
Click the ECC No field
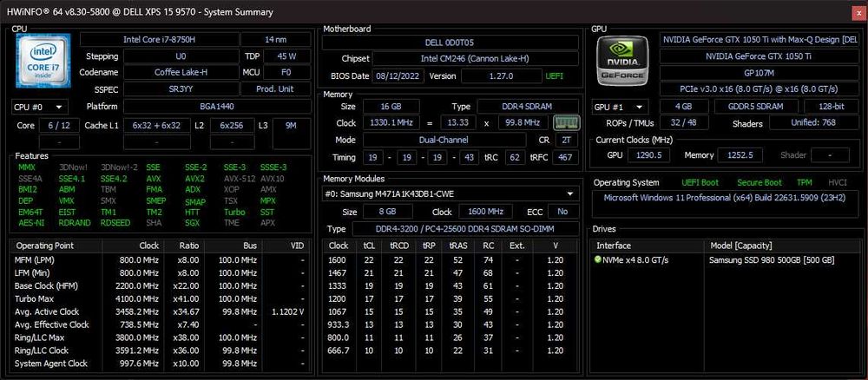click(x=563, y=212)
